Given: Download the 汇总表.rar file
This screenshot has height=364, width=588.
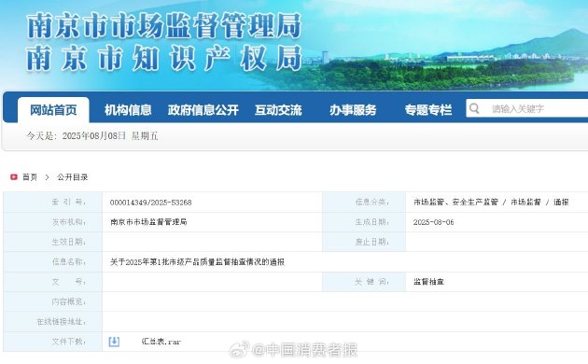Looking at the screenshot, I should (x=161, y=342).
